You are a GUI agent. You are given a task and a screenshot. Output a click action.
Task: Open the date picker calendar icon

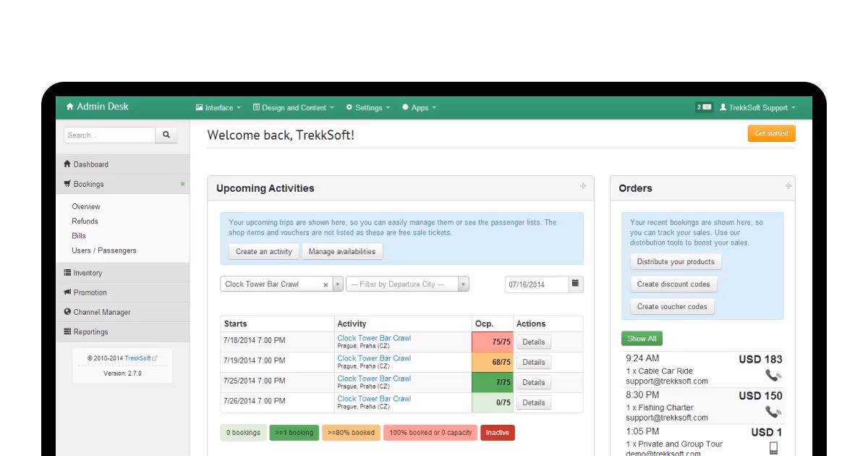click(575, 284)
